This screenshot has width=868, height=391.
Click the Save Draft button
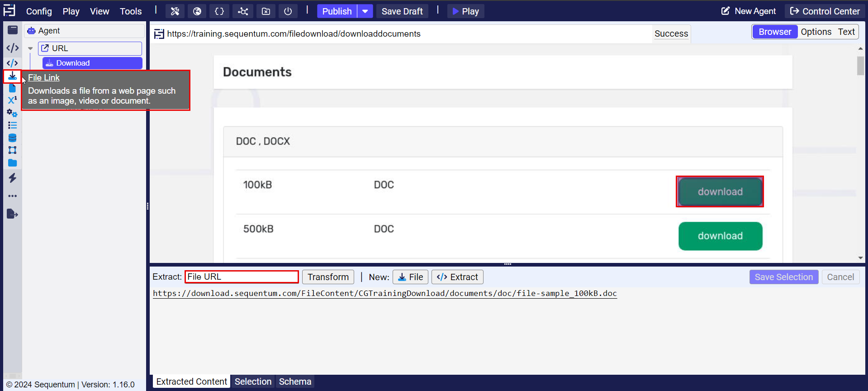point(402,11)
